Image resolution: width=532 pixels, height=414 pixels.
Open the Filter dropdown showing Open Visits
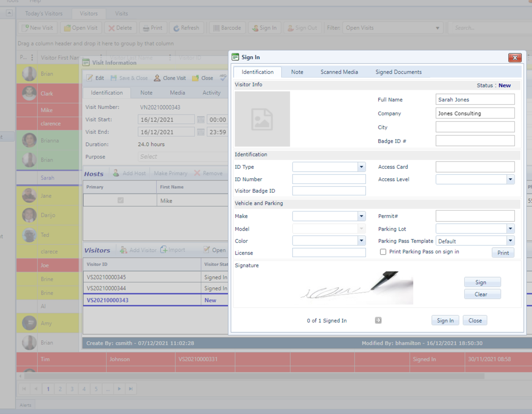coord(393,28)
